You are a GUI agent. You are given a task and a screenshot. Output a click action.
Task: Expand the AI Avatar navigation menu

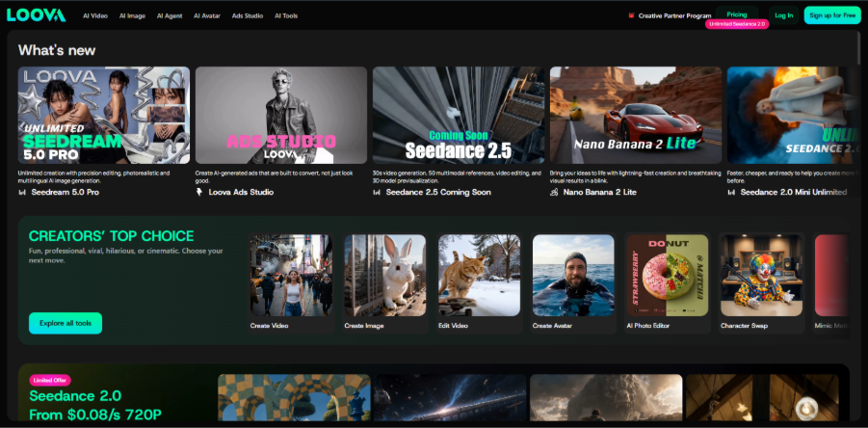tap(207, 15)
